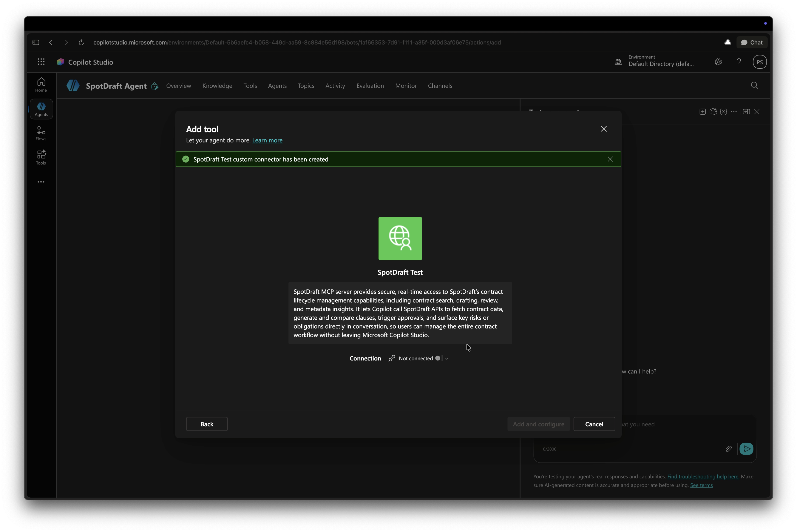Open the PS account avatar menu
797x532 pixels.
coord(759,62)
